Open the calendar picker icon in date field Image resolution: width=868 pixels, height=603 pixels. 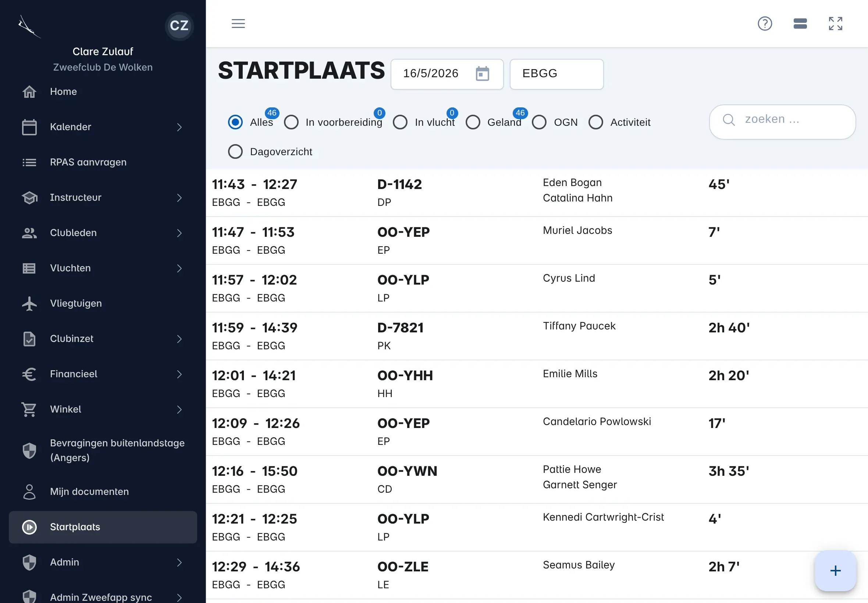[482, 74]
